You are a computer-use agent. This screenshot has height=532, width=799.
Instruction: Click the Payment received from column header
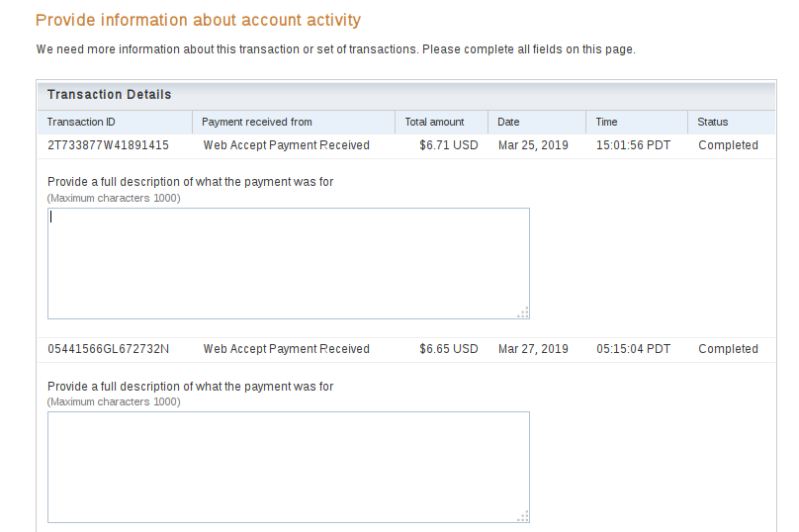(256, 122)
